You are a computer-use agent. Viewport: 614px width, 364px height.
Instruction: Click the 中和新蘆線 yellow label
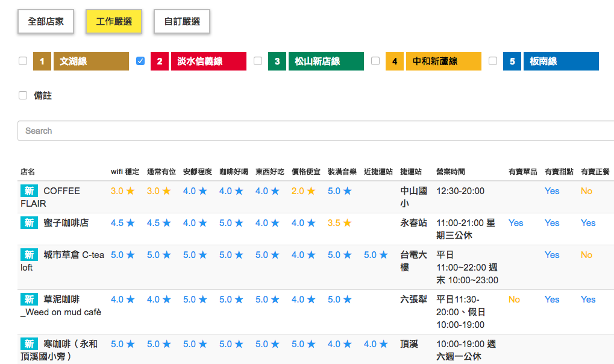443,61
